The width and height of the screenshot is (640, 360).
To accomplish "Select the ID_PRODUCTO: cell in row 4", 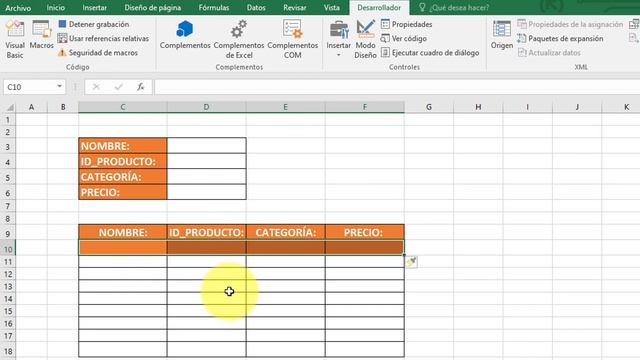I will (123, 162).
